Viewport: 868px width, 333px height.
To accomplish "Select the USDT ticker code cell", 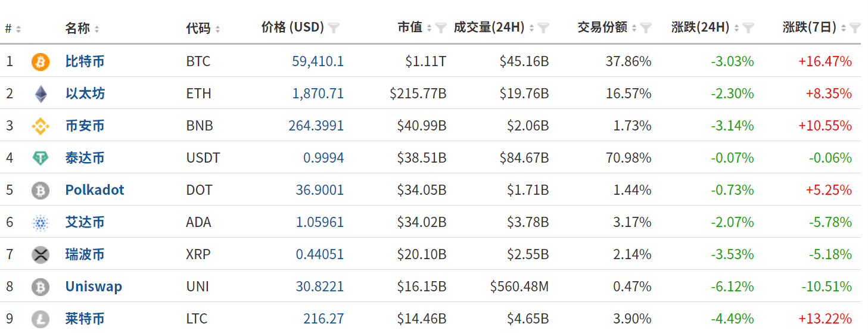I will pyautogui.click(x=203, y=158).
